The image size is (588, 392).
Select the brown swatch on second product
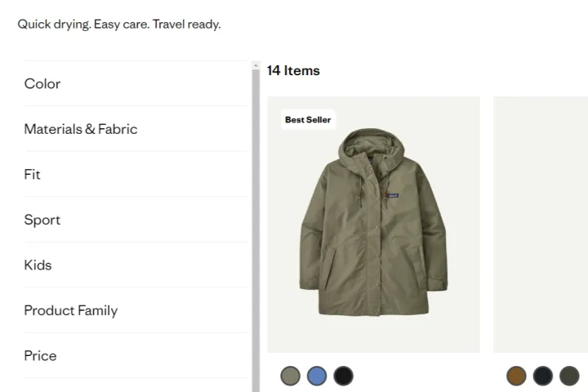pyautogui.click(x=516, y=376)
